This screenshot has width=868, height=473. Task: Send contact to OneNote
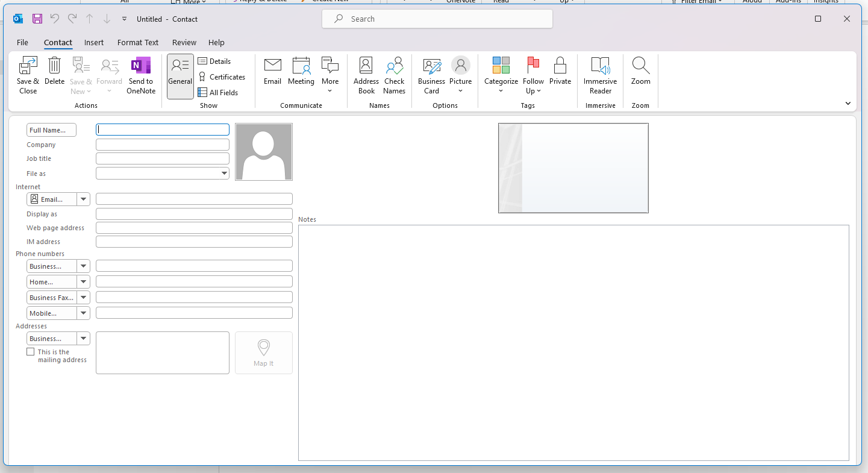(x=140, y=66)
